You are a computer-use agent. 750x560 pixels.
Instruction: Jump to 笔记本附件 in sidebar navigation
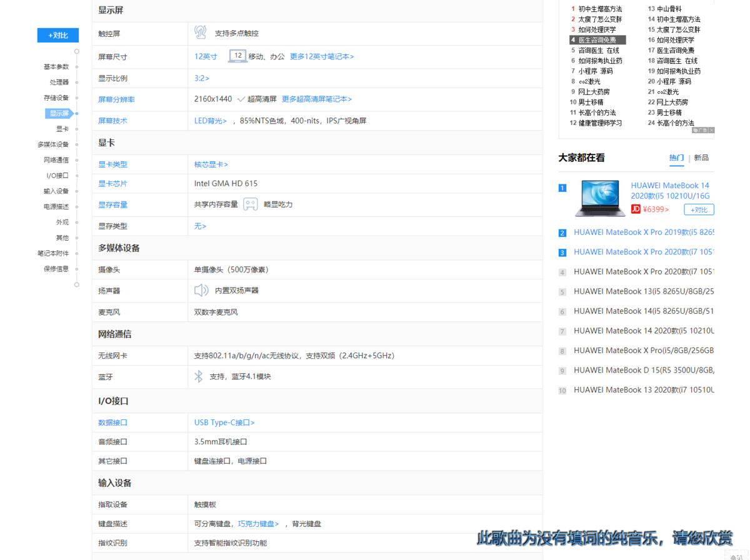[53, 253]
